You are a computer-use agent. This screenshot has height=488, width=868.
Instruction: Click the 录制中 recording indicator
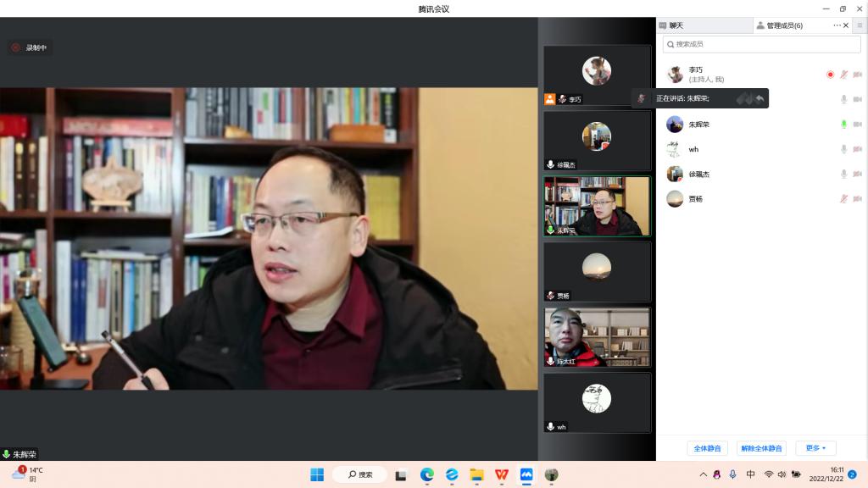pos(30,47)
